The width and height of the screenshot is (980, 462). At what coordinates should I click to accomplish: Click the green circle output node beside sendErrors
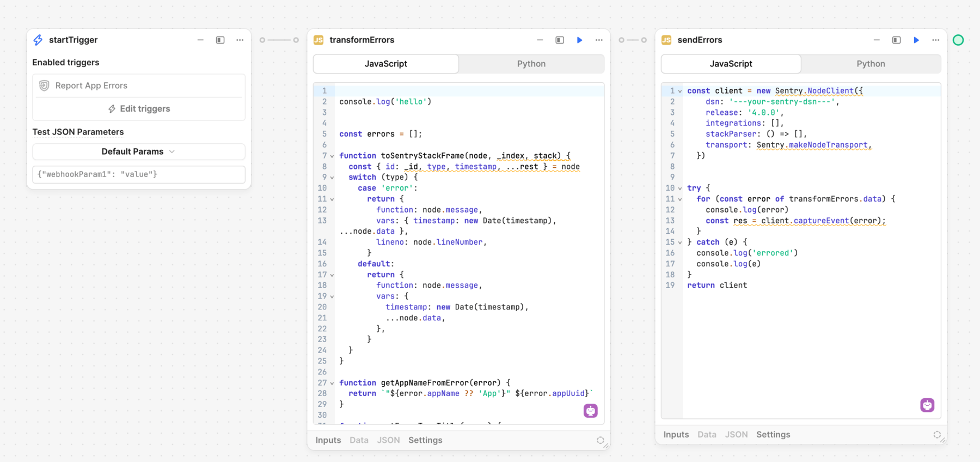click(x=958, y=40)
